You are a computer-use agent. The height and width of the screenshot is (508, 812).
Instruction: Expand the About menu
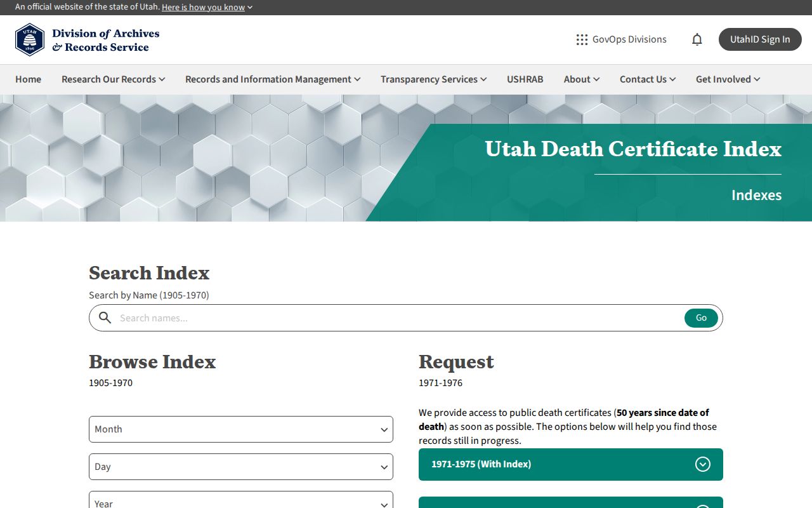click(582, 79)
